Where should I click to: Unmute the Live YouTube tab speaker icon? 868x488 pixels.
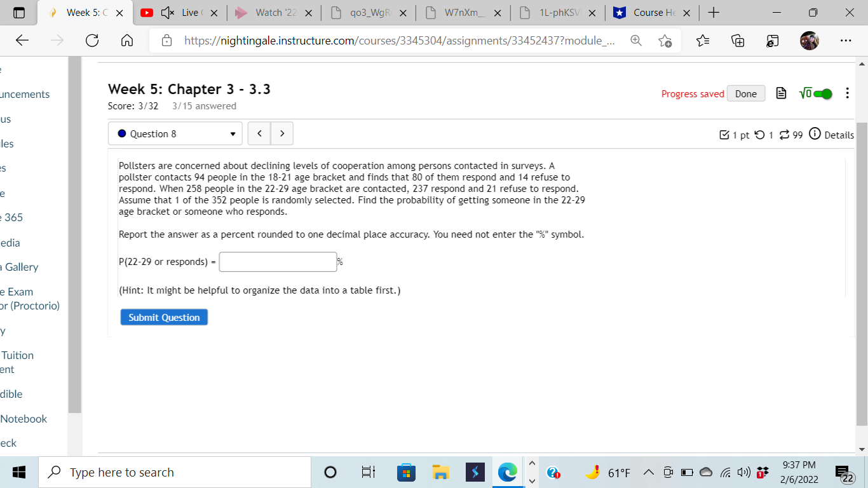pos(168,13)
